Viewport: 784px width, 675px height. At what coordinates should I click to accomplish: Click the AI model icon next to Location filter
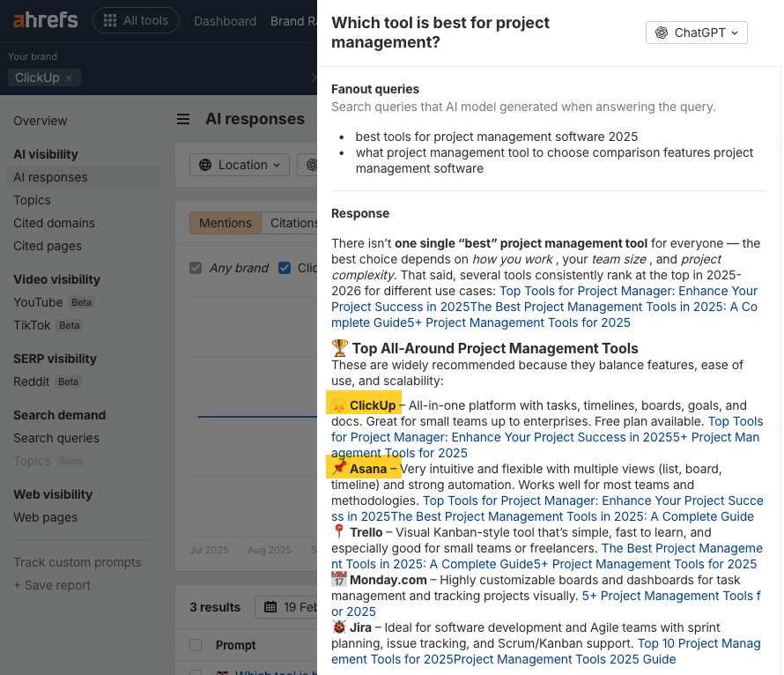(314, 165)
